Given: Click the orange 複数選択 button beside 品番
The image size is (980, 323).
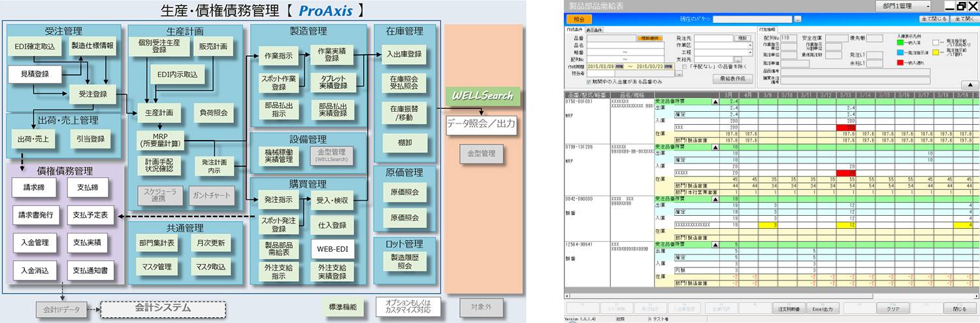Looking at the screenshot, I should tap(650, 38).
